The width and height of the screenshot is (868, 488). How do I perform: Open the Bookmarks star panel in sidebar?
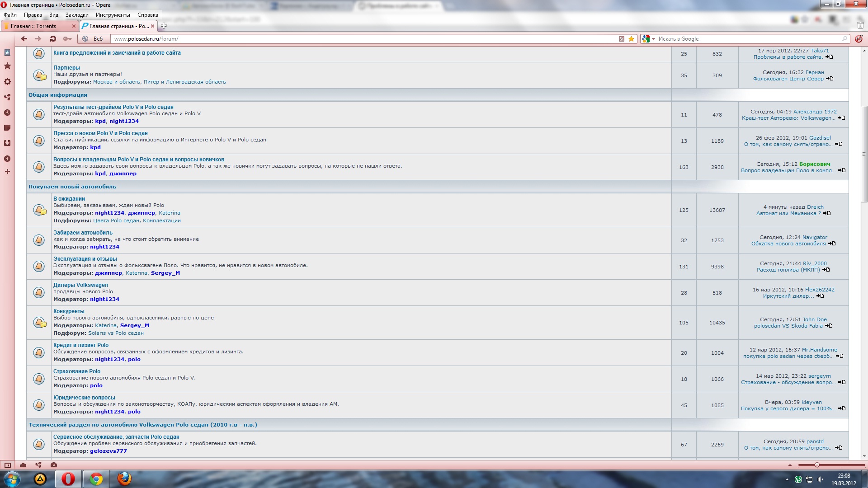point(7,66)
